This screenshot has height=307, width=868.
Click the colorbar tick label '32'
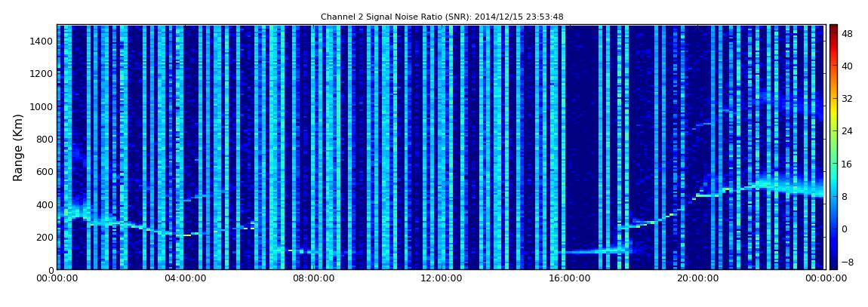coord(847,99)
